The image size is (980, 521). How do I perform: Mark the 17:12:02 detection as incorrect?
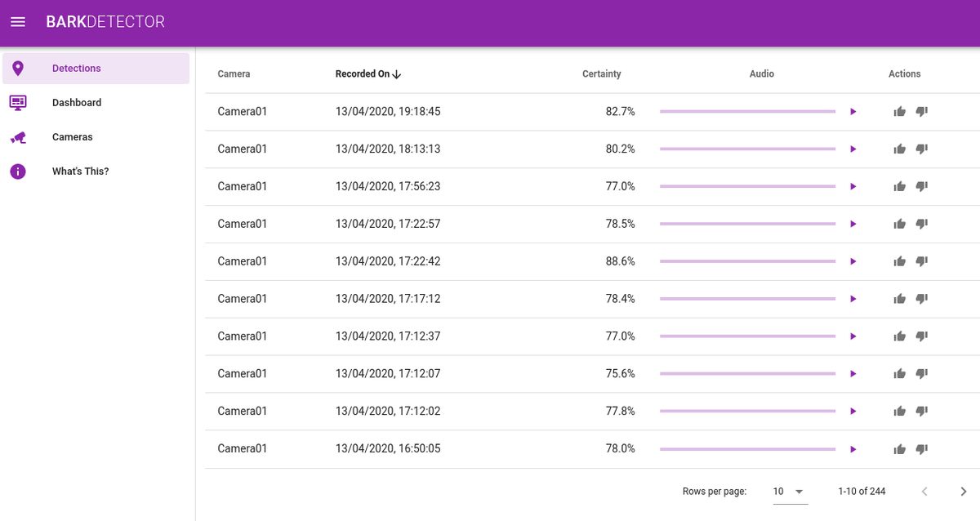click(921, 411)
